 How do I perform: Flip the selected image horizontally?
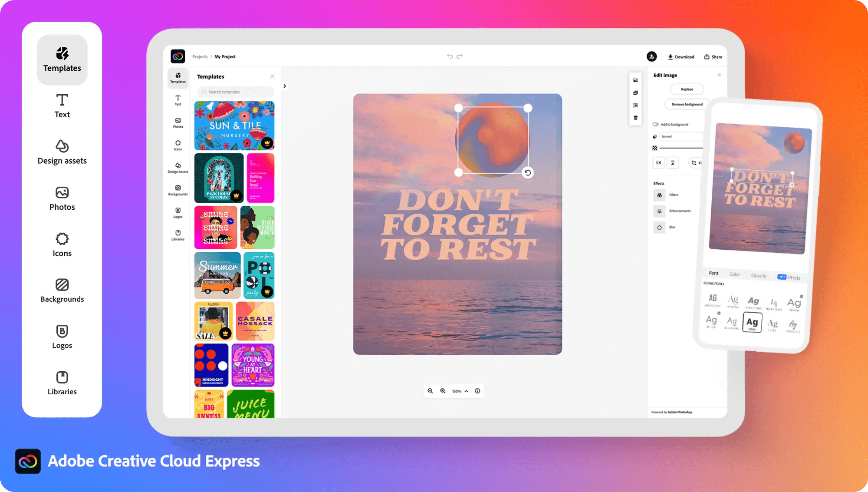pos(658,163)
